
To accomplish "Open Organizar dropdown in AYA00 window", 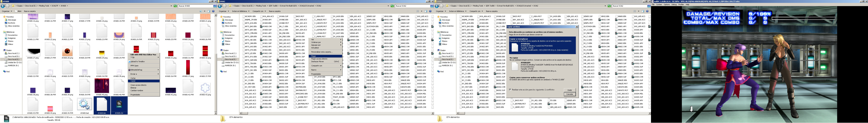I will click(x=7, y=11).
